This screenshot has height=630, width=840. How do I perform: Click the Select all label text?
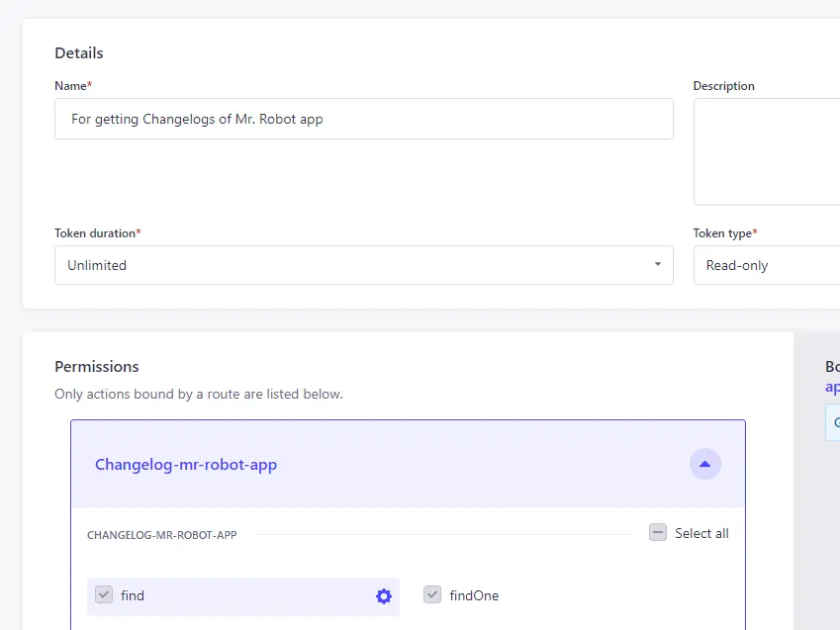pos(701,533)
